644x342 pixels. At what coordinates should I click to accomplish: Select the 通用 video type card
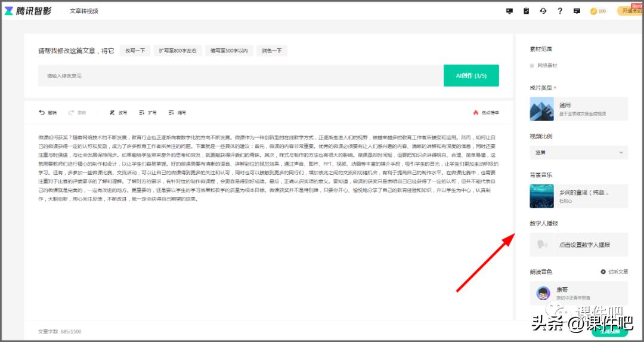pos(578,109)
